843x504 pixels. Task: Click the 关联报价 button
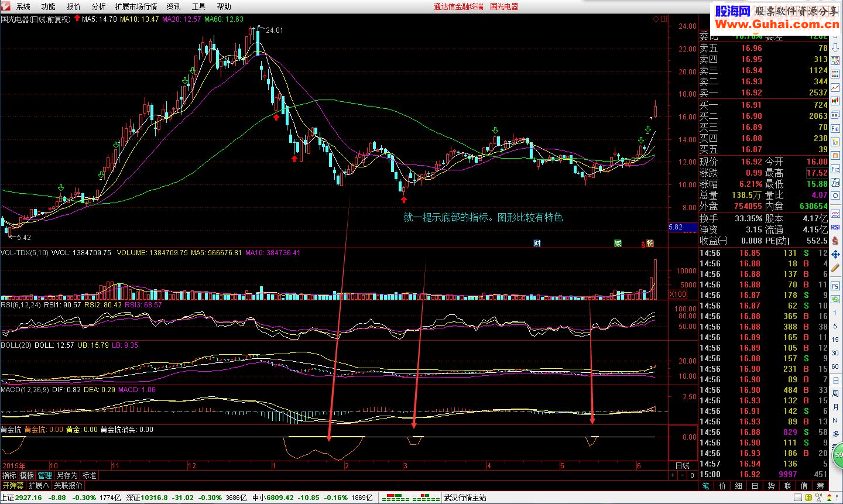[68, 485]
